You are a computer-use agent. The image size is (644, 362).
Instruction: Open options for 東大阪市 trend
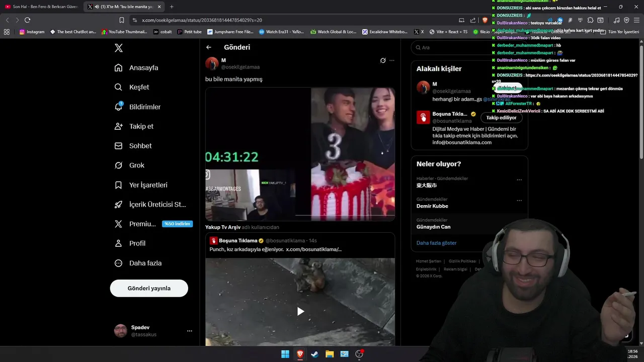coord(519,179)
